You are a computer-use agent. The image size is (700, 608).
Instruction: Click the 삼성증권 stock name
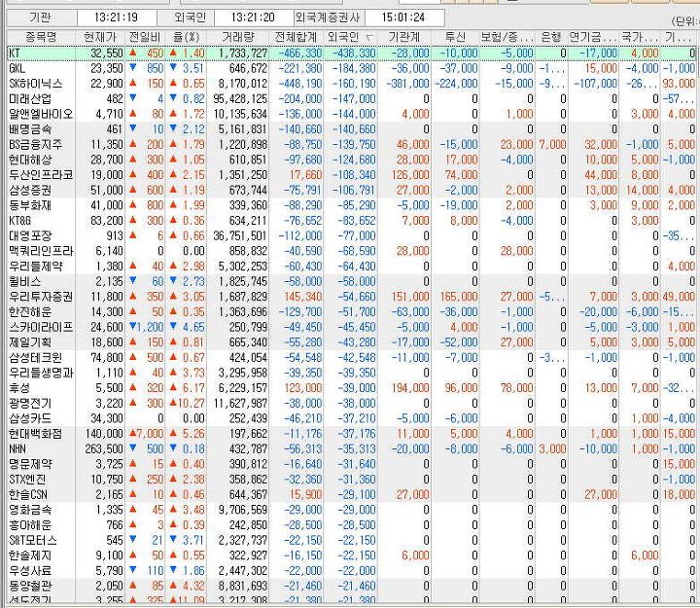tap(30, 190)
